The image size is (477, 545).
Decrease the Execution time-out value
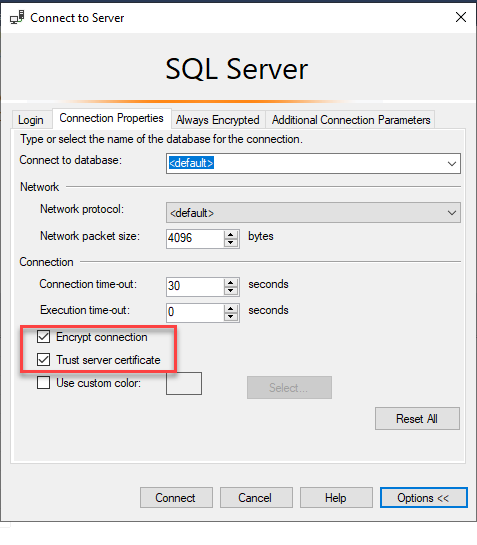[231, 317]
